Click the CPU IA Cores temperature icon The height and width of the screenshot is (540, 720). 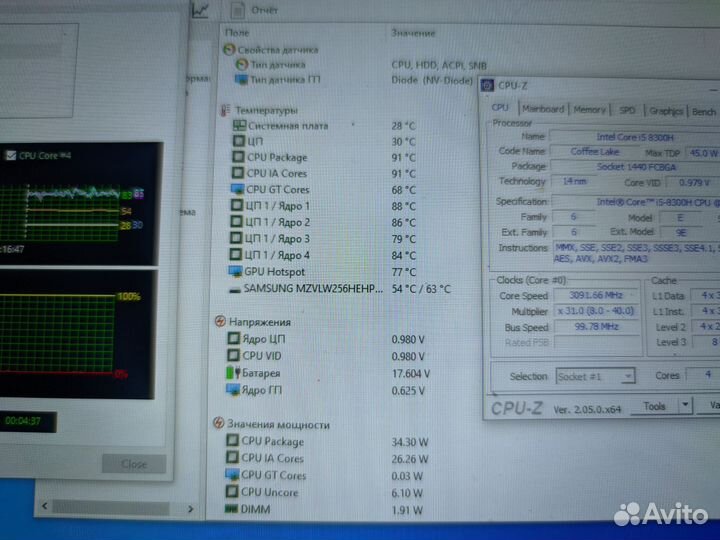click(x=237, y=173)
